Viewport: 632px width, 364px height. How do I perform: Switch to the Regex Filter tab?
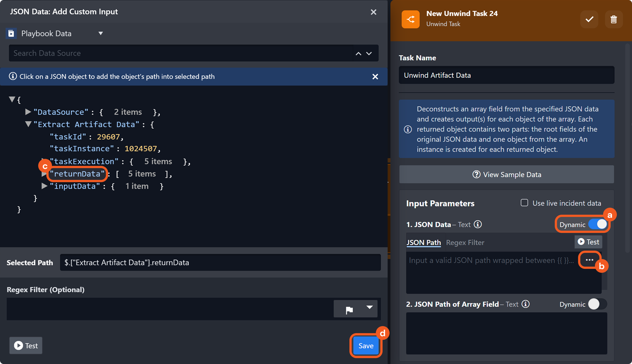coord(465,242)
